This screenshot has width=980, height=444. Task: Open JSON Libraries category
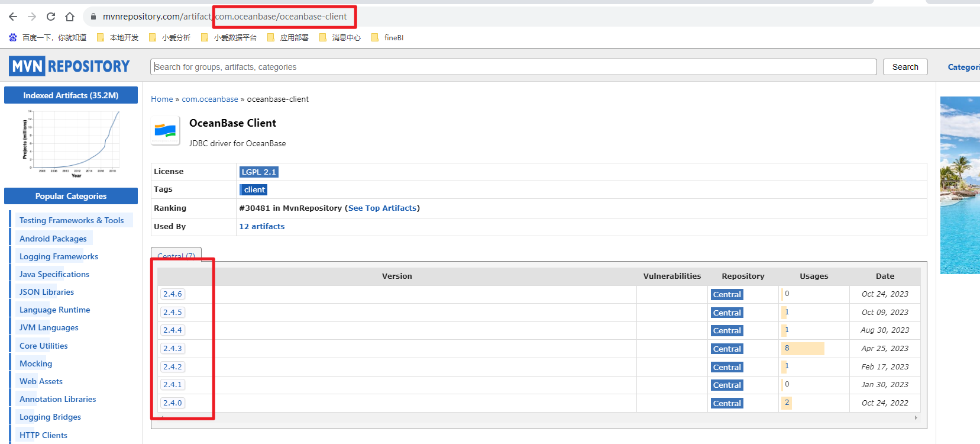47,292
